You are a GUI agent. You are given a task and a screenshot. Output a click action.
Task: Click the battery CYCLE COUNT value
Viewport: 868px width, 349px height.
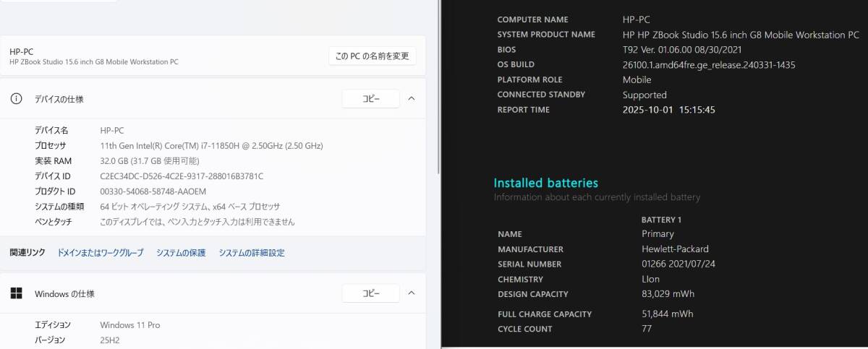[646, 329]
